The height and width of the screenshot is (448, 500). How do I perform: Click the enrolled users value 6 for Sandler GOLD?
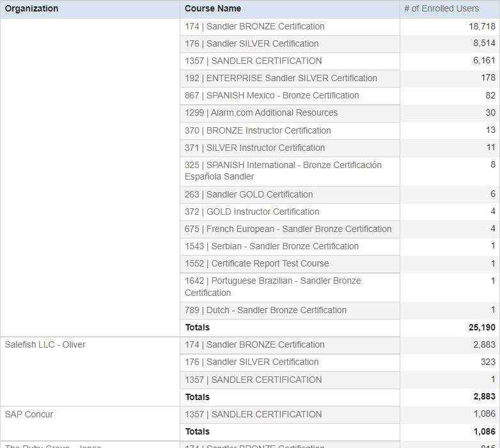coord(493,194)
